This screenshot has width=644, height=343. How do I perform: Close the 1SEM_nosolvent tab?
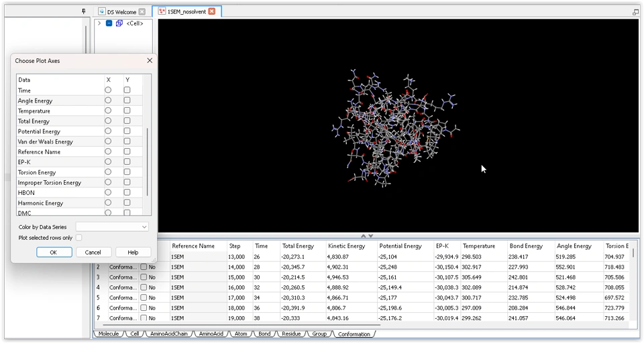pos(212,11)
